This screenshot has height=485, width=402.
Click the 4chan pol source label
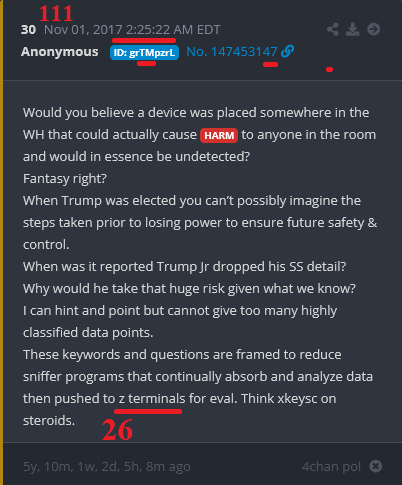point(331,466)
